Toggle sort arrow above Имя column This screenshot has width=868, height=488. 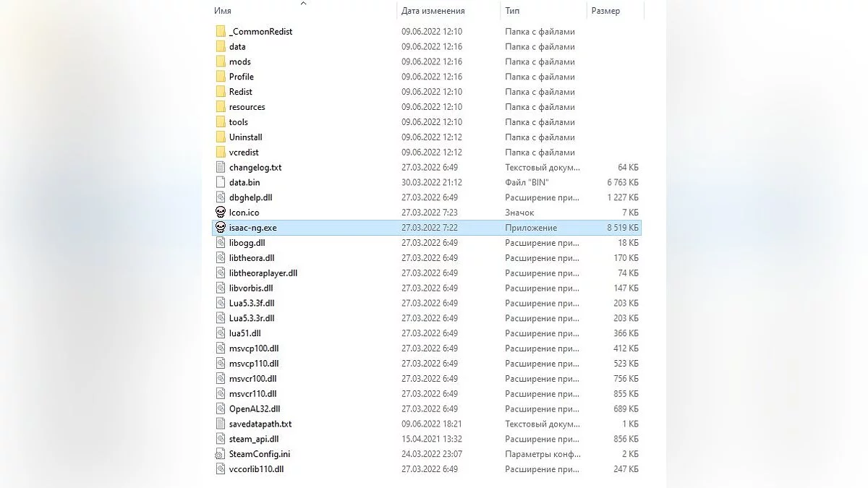303,4
